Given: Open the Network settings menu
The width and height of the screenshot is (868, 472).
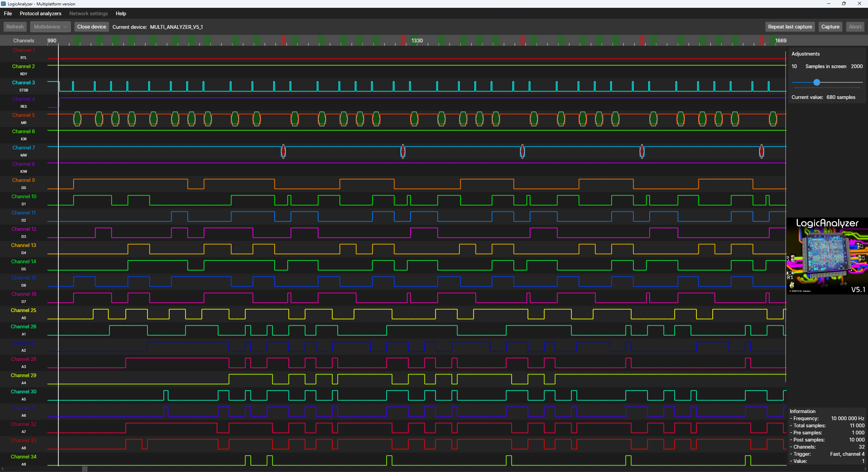Looking at the screenshot, I should tap(88, 14).
